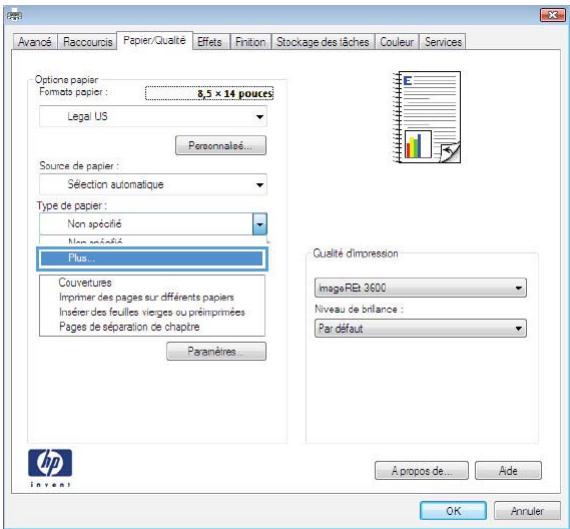Click the Paramètres... button

point(216,352)
